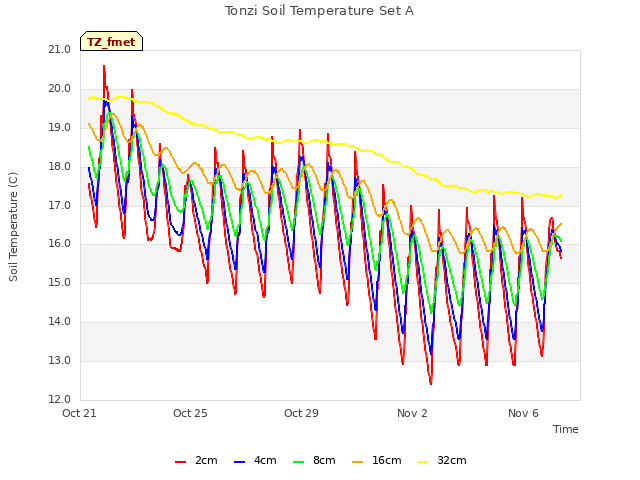Click the 17.0 y-axis value
Screen dimensions: 640x480
(60, 205)
